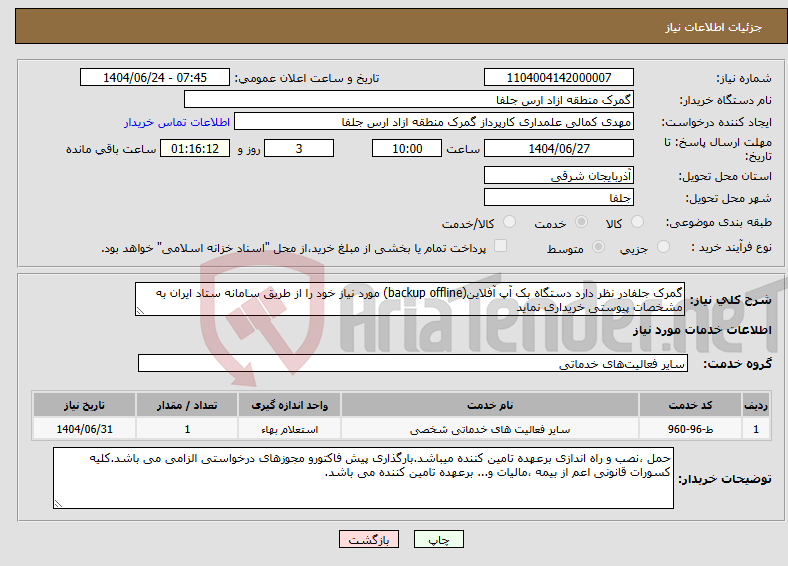
Task: Click the اطلاعات خدمات مورد نیاز section heading
Action: coord(702,330)
